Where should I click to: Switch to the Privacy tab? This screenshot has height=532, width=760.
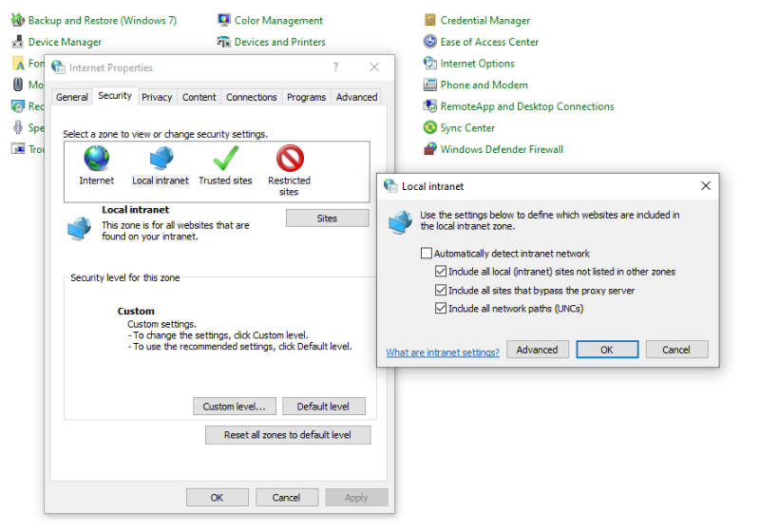tap(157, 97)
